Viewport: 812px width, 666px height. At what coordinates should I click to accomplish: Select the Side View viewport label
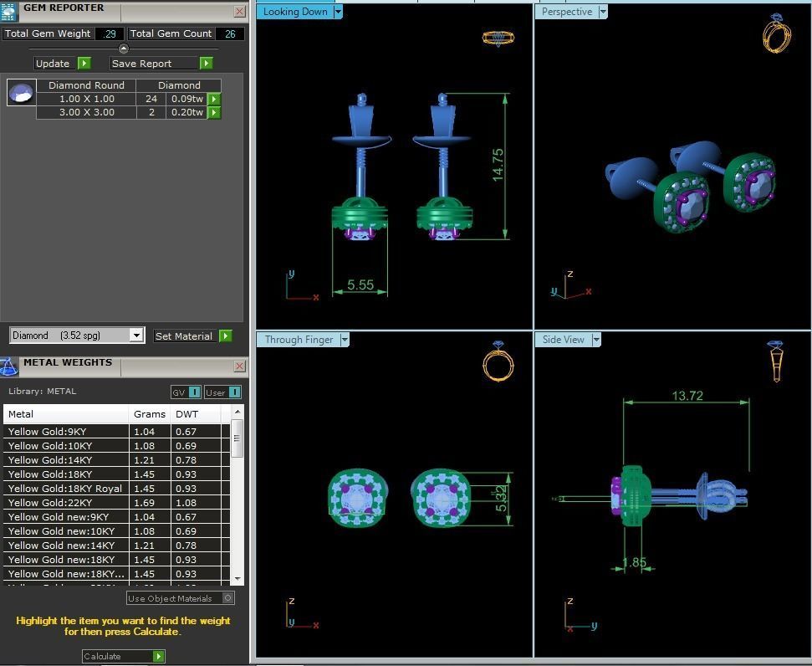(x=564, y=340)
